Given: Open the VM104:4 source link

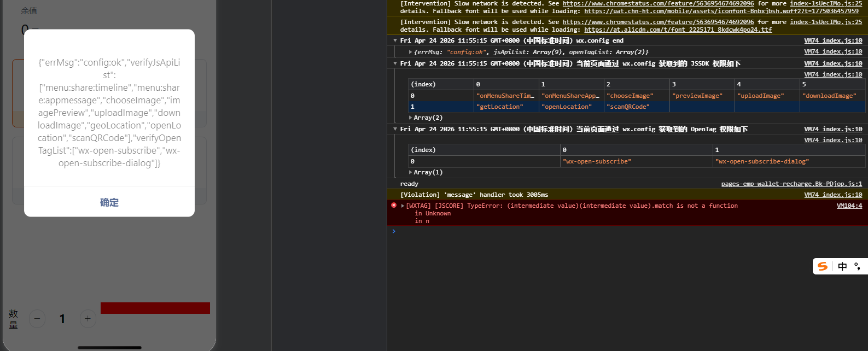Looking at the screenshot, I should (849, 206).
